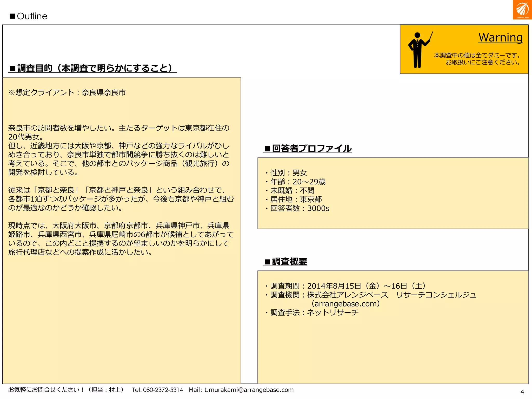
Task: Click the 回答者数：3000s bullet
Action: tap(297, 208)
